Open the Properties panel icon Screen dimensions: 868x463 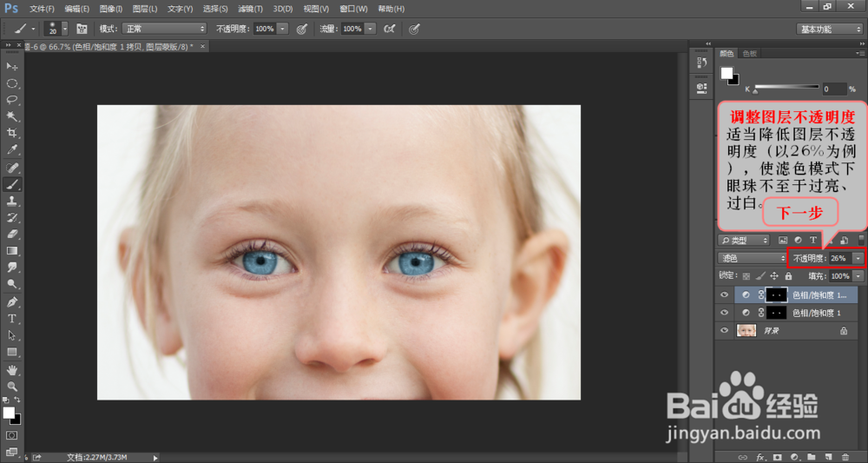click(701, 88)
